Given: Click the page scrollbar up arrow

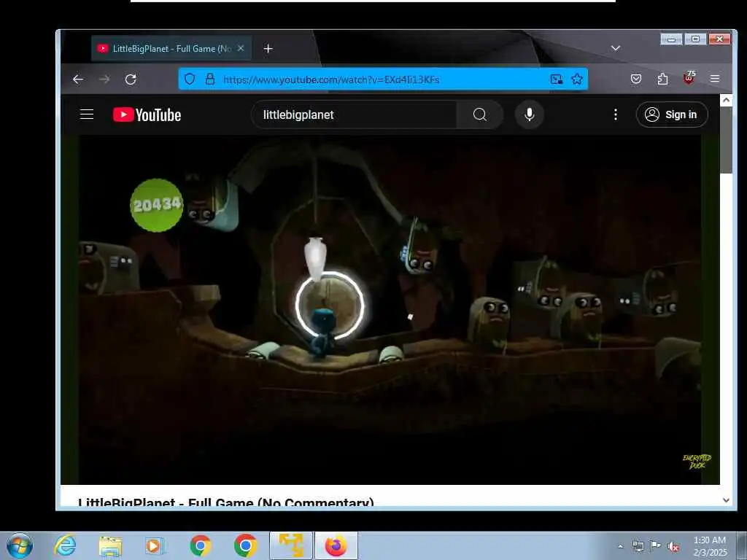Looking at the screenshot, I should (x=726, y=100).
